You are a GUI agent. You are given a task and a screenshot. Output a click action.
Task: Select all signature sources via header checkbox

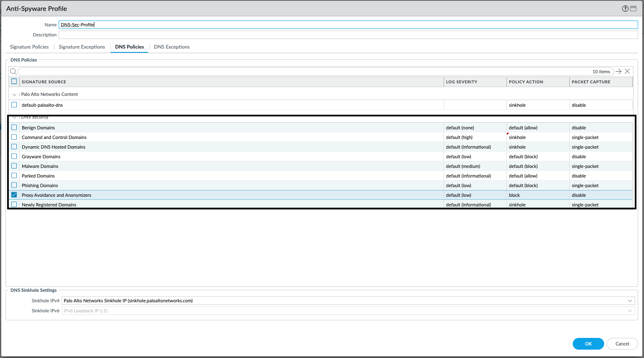tap(14, 81)
